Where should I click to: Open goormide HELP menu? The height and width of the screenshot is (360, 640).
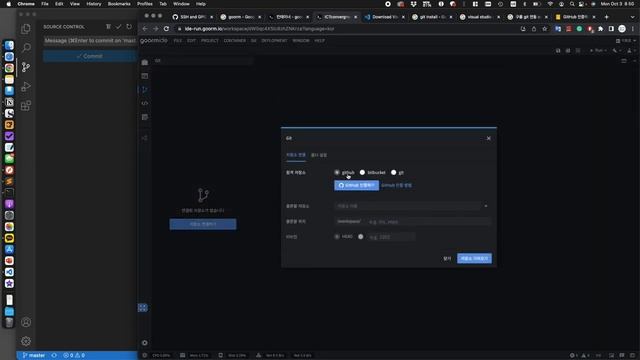pos(320,41)
